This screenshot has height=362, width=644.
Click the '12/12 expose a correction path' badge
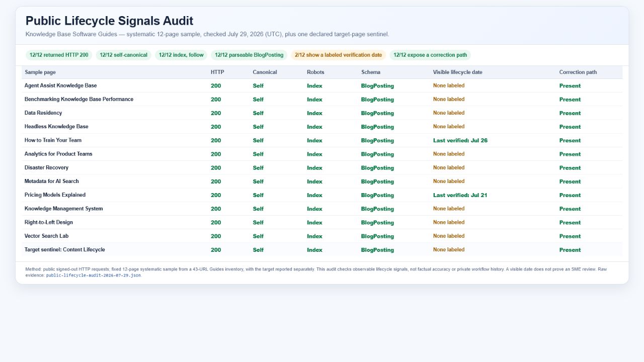point(430,55)
